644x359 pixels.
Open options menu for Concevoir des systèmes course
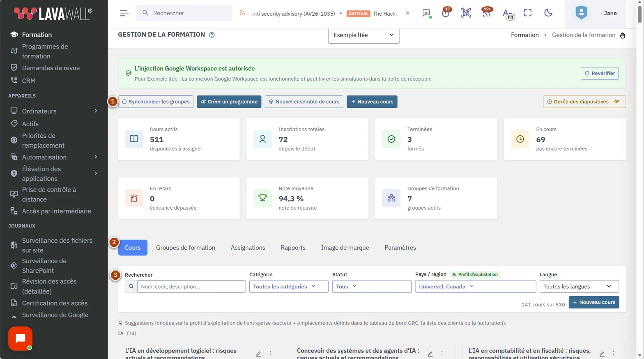click(442, 354)
